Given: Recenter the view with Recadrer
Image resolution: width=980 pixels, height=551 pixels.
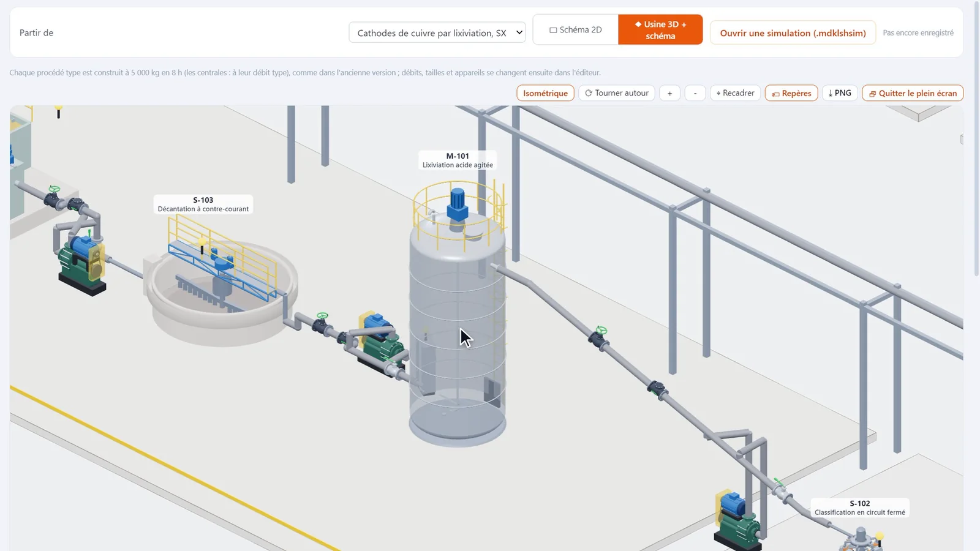Looking at the screenshot, I should (735, 93).
